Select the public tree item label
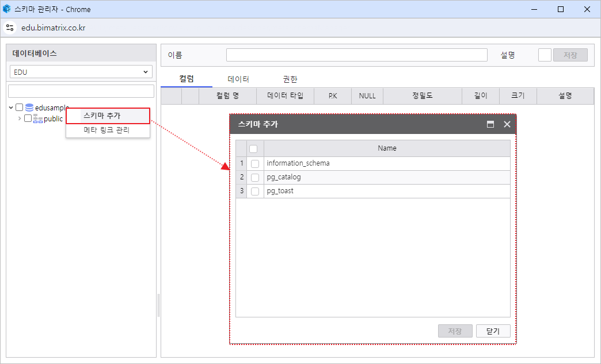The width and height of the screenshot is (601, 364). click(54, 118)
